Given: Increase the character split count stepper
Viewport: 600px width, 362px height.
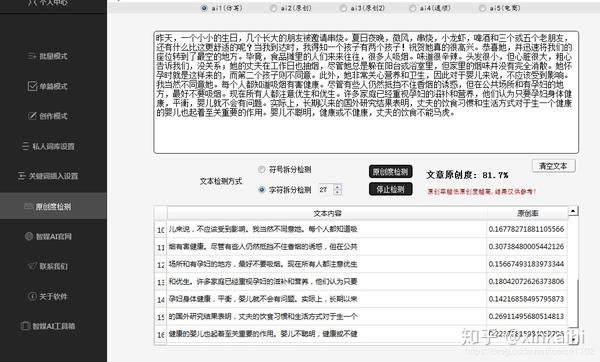Looking at the screenshot, I should pos(337,187).
